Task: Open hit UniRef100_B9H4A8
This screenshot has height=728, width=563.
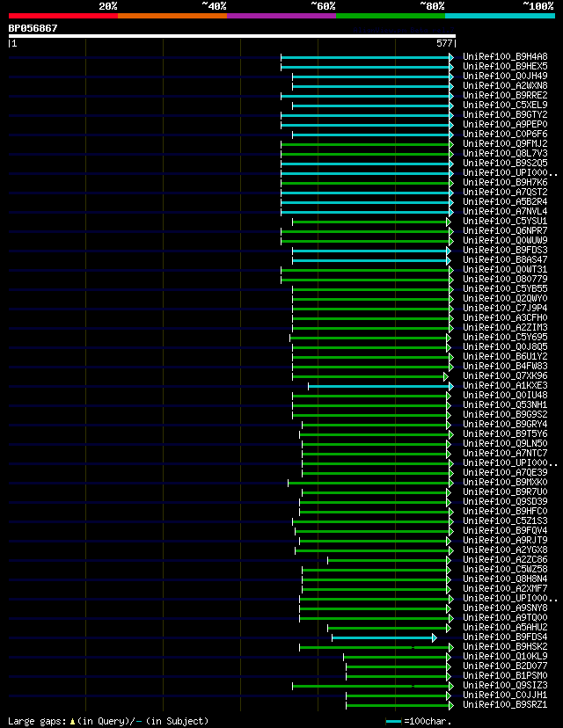Action: (x=505, y=56)
